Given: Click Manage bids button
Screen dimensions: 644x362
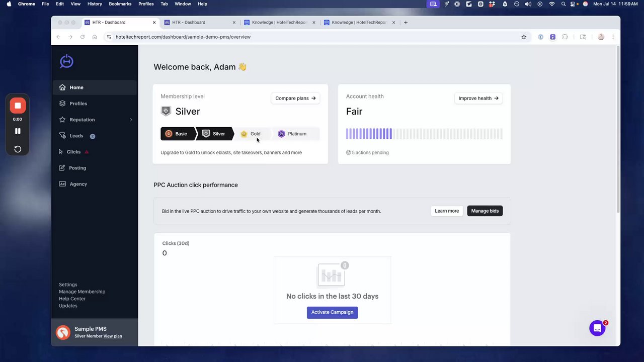Looking at the screenshot, I should 485,211.
